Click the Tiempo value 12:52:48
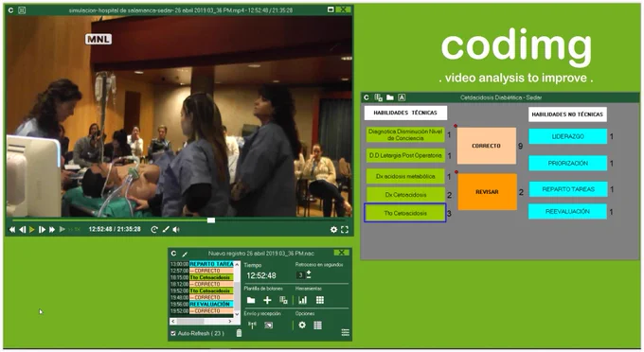 [261, 275]
